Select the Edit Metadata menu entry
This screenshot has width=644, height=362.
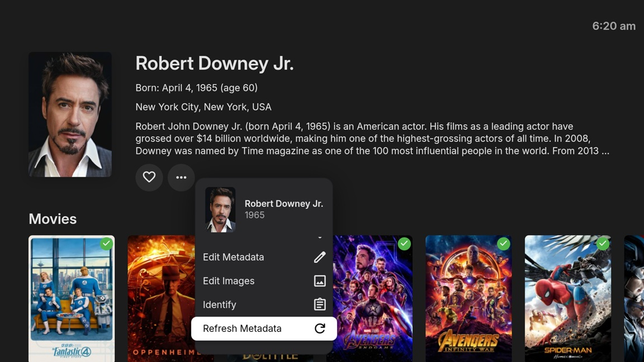pyautogui.click(x=234, y=257)
